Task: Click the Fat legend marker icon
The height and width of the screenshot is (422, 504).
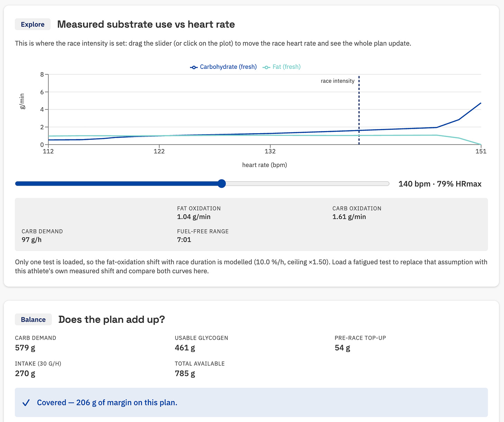Action: [x=267, y=67]
